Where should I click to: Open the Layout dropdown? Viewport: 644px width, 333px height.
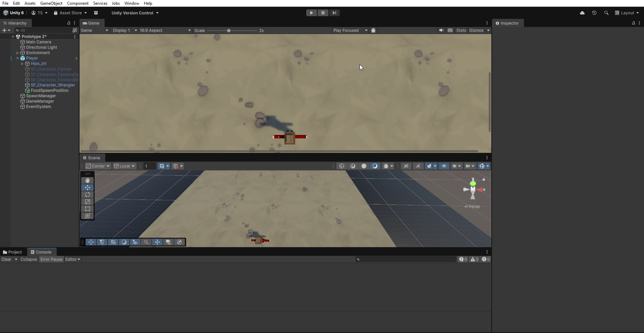(x=627, y=13)
